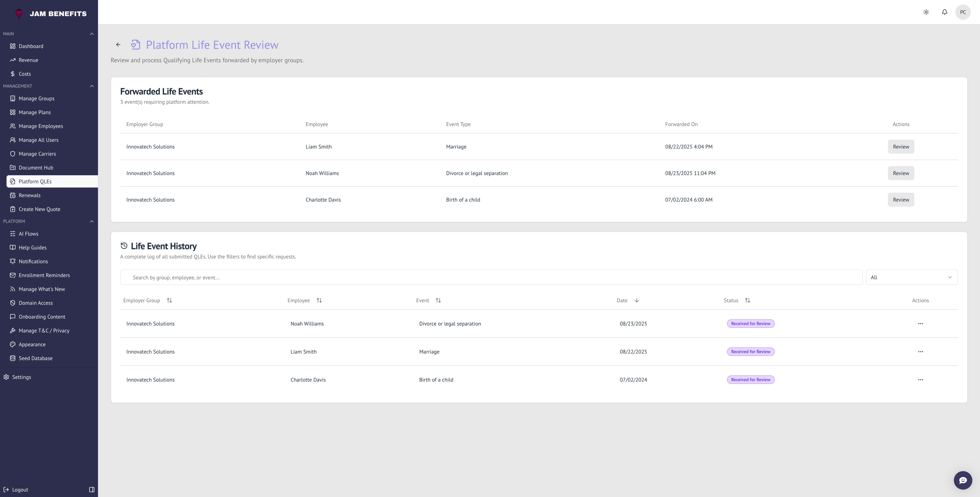
Task: Sort history by Employer Group column
Action: [x=169, y=300]
